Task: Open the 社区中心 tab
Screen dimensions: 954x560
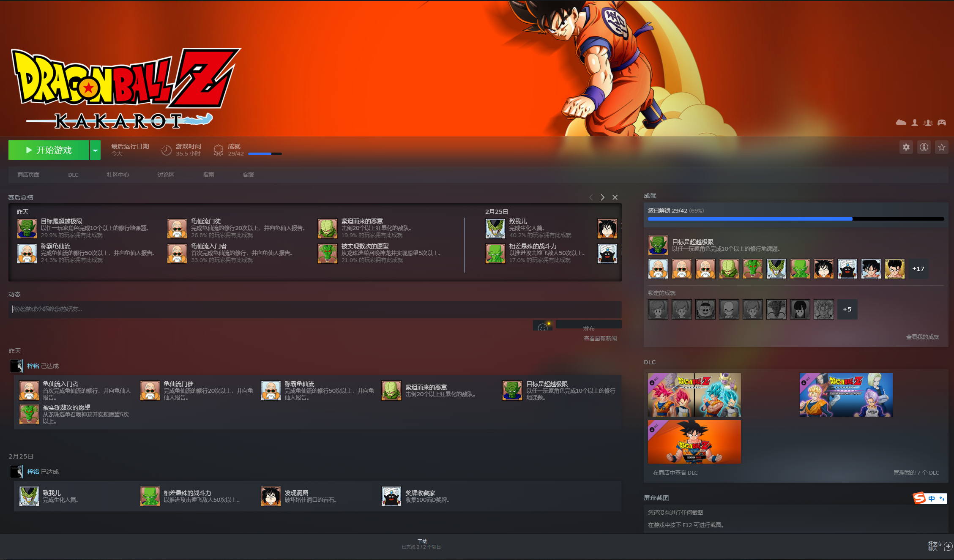Action: (x=118, y=175)
